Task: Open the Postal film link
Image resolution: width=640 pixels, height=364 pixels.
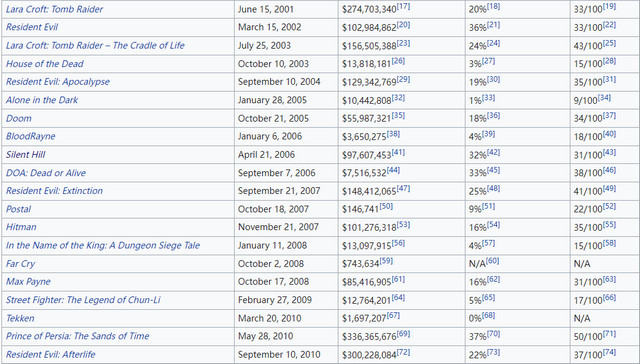Action: pyautogui.click(x=18, y=209)
